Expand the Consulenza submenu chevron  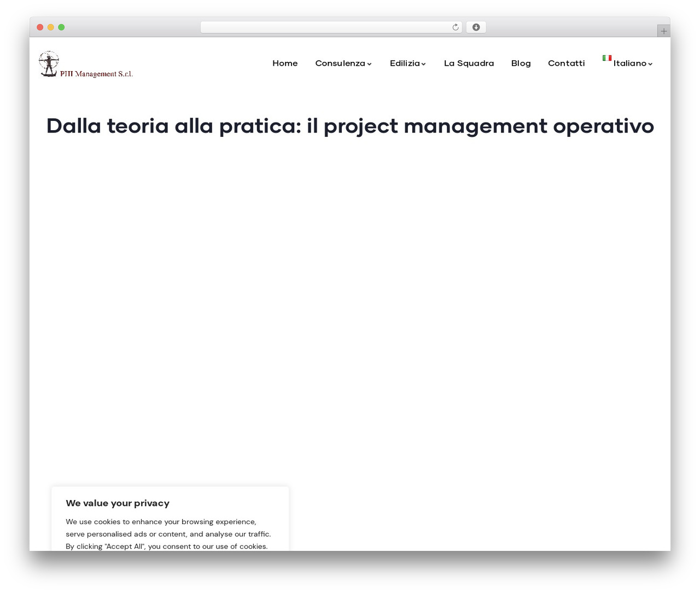point(370,64)
